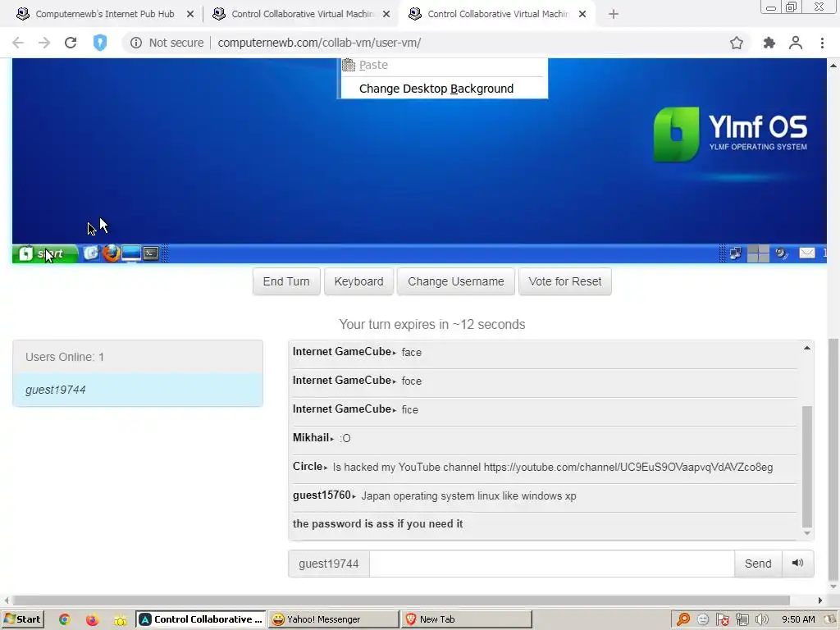
Task: Click the network computers tray icon
Action: coord(742,620)
